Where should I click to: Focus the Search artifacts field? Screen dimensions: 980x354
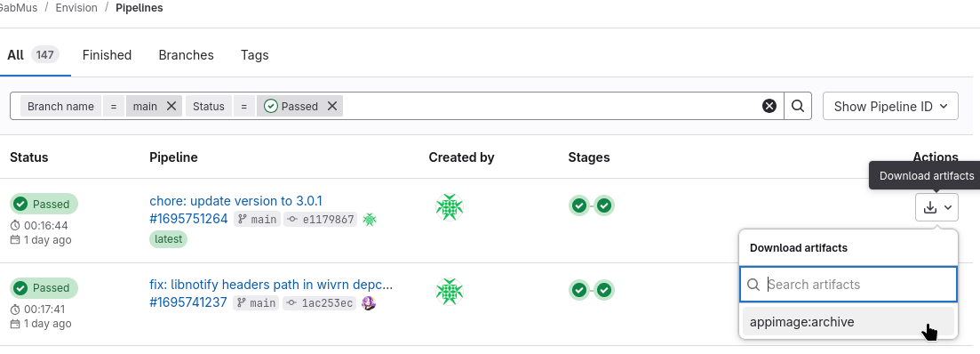point(849,285)
